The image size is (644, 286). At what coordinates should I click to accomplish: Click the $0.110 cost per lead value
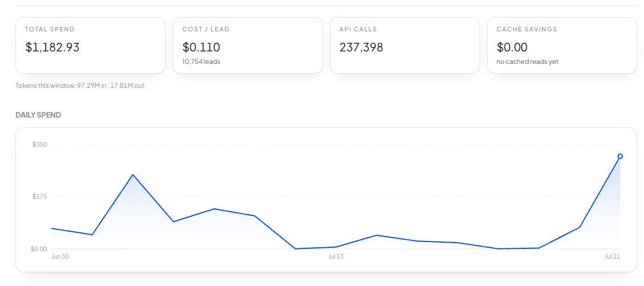pos(201,47)
